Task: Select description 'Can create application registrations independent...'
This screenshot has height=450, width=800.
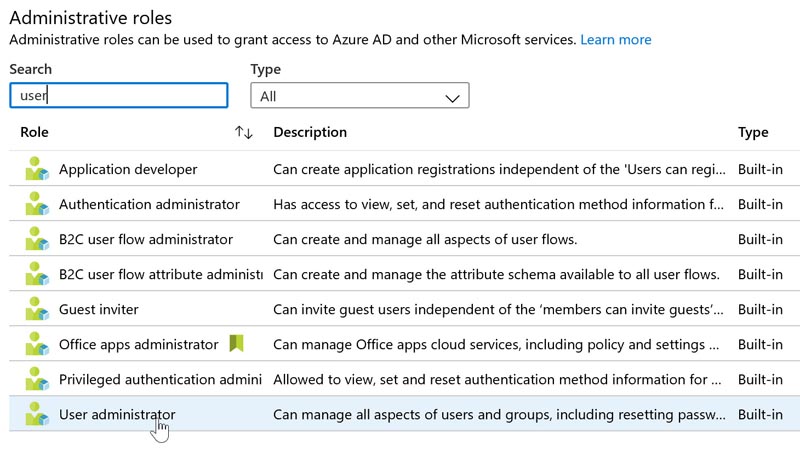Action: coord(499,169)
